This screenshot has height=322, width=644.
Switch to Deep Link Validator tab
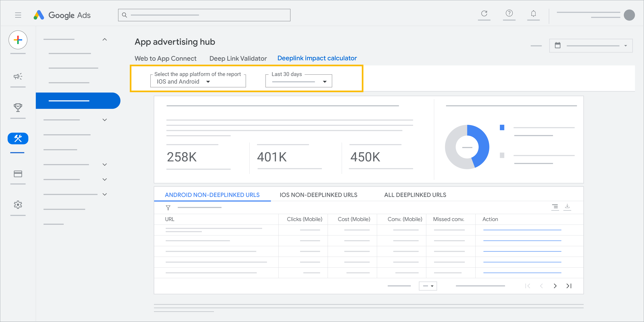tap(238, 58)
